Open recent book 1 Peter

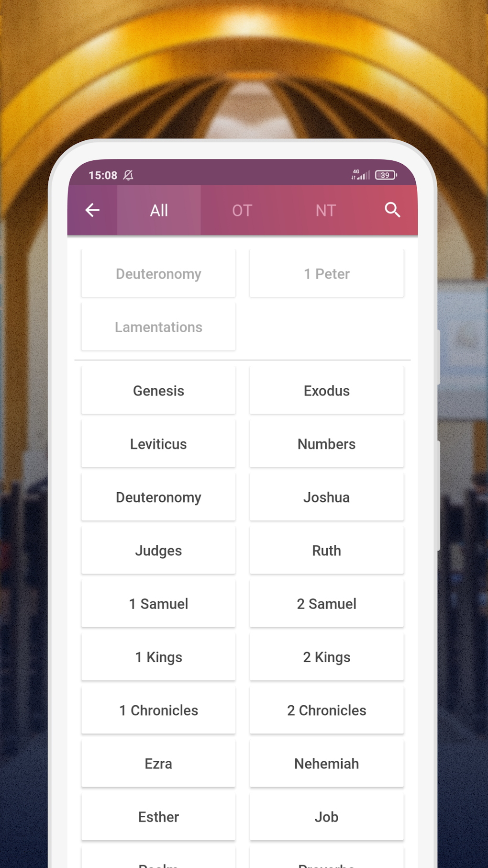pos(327,274)
